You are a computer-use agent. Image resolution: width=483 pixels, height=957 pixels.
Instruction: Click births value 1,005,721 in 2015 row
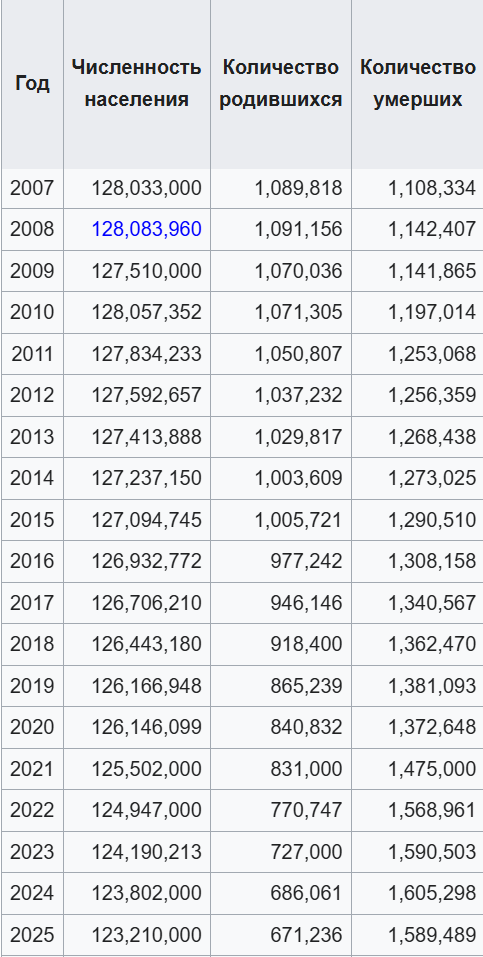pos(299,520)
